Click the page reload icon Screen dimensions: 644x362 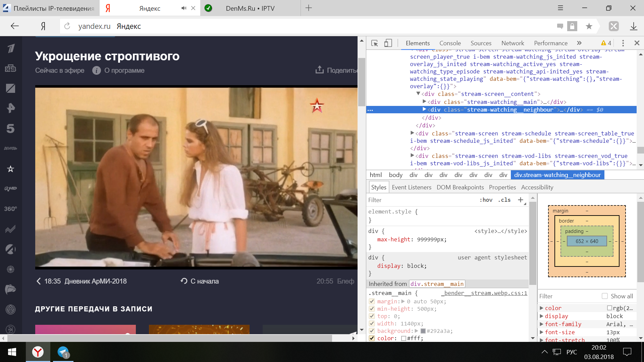(67, 26)
